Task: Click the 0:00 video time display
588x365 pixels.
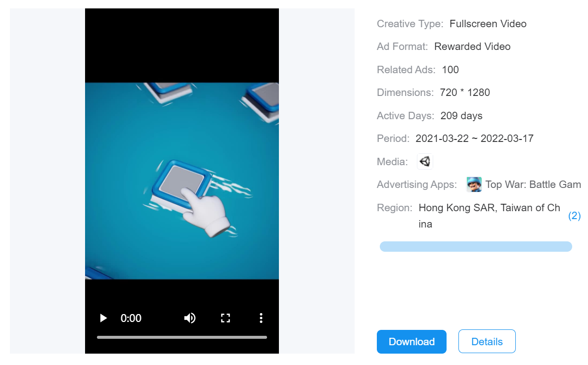Action: pos(131,318)
